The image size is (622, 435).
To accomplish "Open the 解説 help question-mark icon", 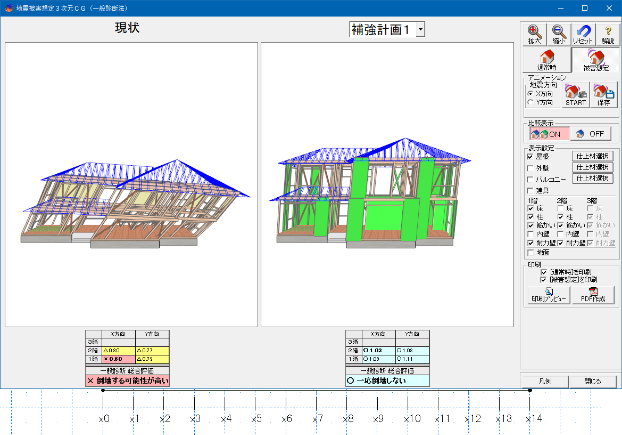I will click(609, 35).
